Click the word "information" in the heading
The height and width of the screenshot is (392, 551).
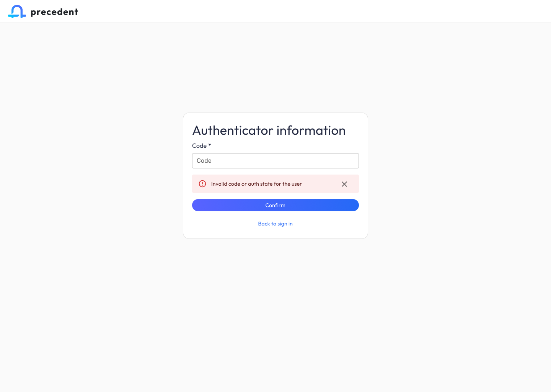pos(311,131)
